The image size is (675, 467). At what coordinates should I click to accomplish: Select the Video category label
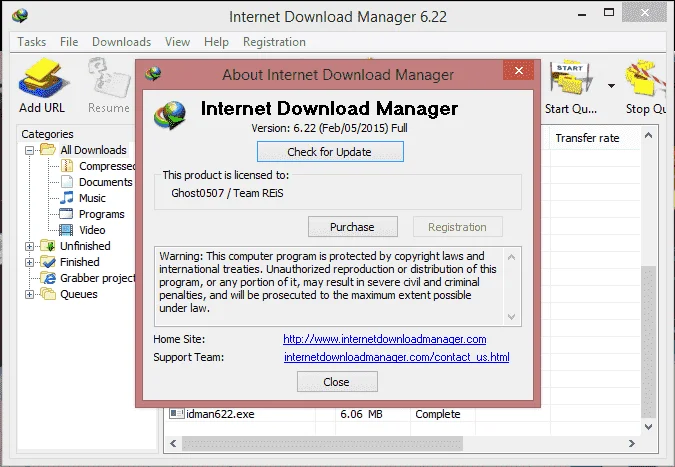point(92,230)
